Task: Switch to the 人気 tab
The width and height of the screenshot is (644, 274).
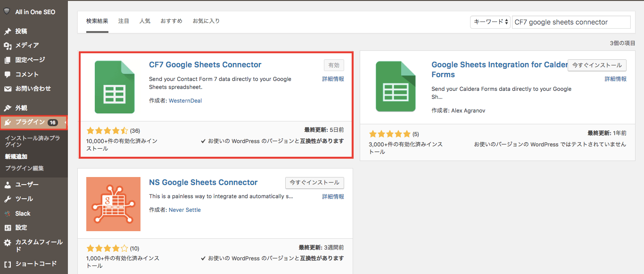Action: point(145,21)
